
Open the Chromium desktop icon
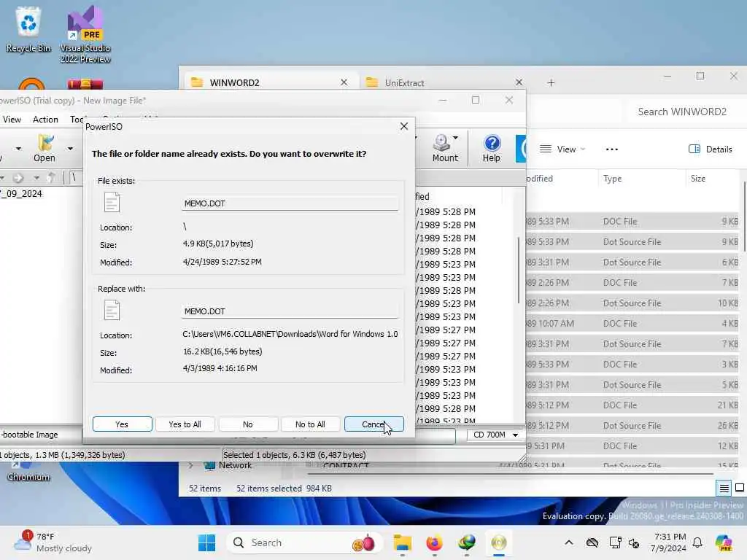coord(28,472)
